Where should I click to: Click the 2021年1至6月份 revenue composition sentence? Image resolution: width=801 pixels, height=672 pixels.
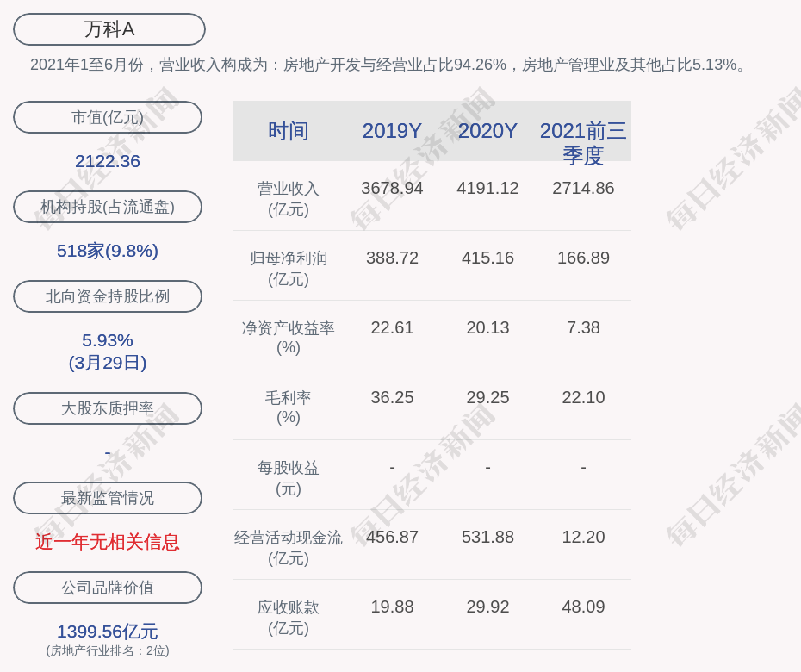389,65
